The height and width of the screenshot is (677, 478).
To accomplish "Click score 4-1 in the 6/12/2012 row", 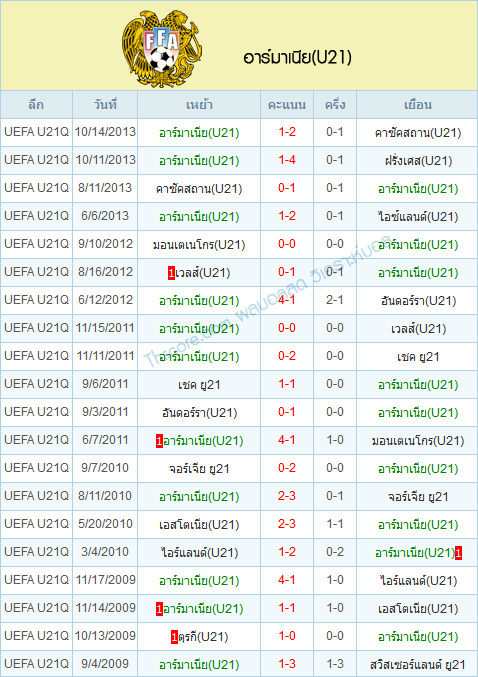I will 287,300.
